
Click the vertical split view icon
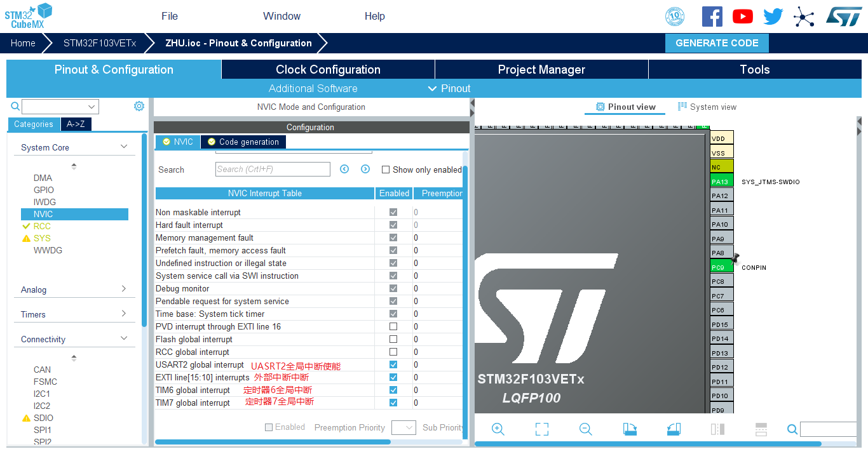(717, 429)
